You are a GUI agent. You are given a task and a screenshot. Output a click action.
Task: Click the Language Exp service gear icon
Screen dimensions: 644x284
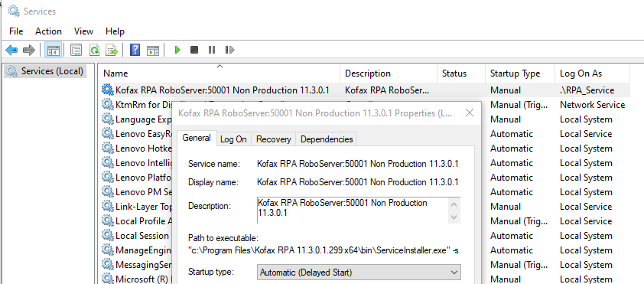[107, 119]
